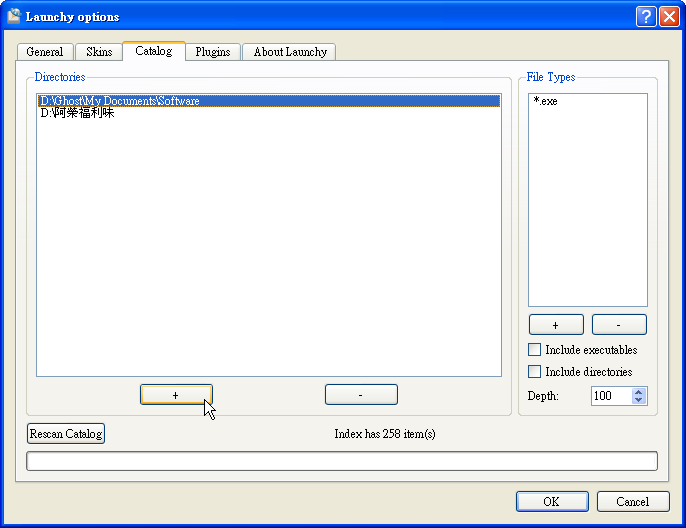Switch to the Skins tab
Image resolution: width=686 pixels, height=528 pixels.
click(x=99, y=52)
